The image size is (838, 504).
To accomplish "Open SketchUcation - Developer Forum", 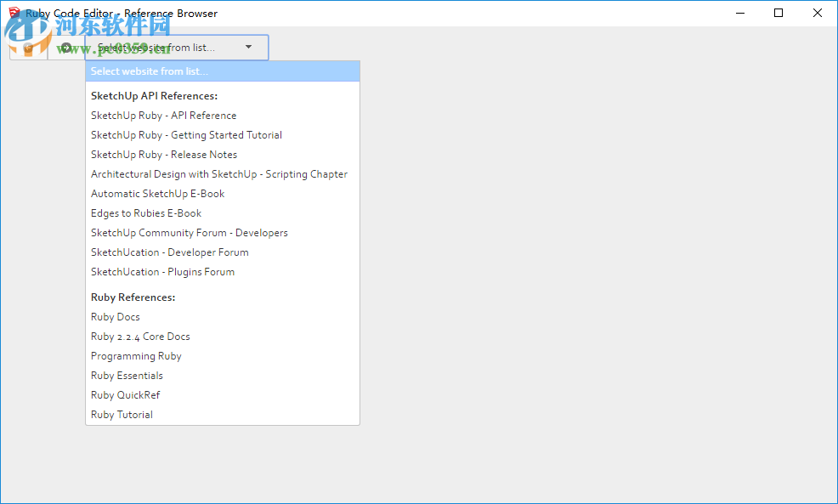I will click(x=169, y=252).
